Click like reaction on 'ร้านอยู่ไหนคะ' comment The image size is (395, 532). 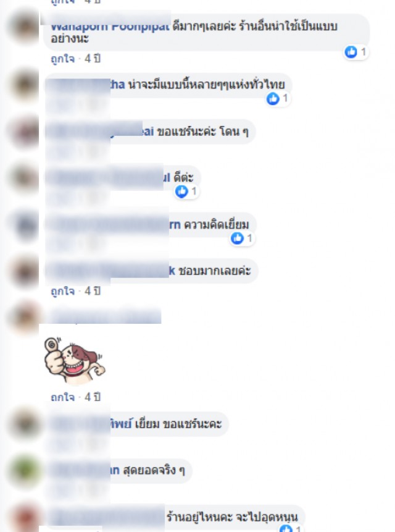[286, 529]
